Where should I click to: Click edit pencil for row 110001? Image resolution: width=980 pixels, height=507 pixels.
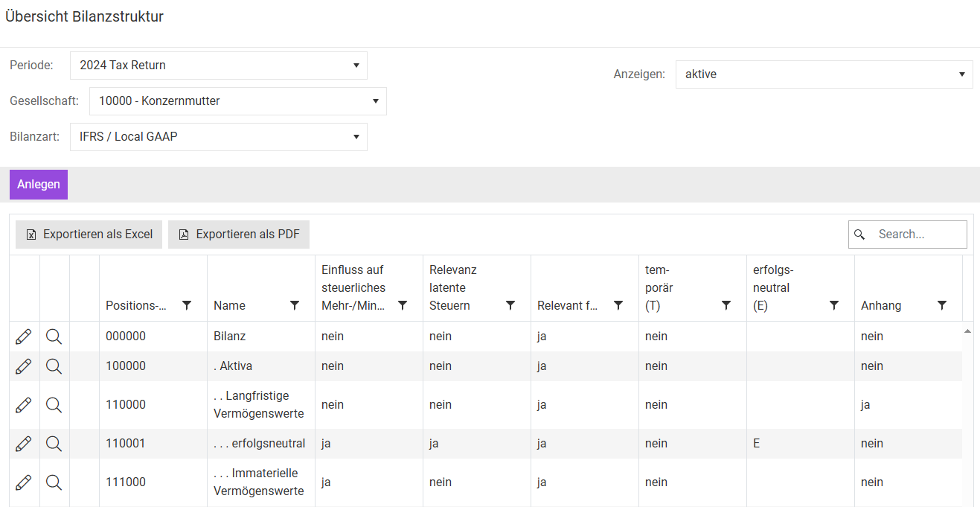(x=24, y=444)
